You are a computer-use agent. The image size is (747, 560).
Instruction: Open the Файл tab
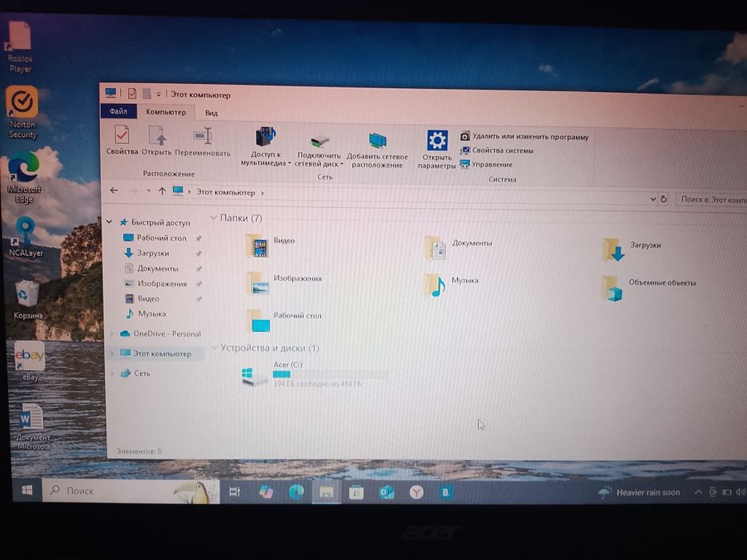pyautogui.click(x=118, y=111)
